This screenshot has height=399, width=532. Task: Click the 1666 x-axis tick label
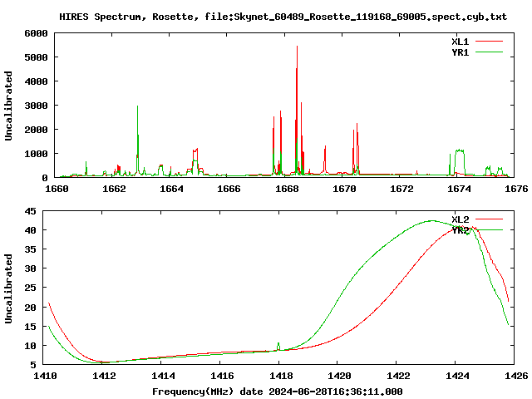229,189
